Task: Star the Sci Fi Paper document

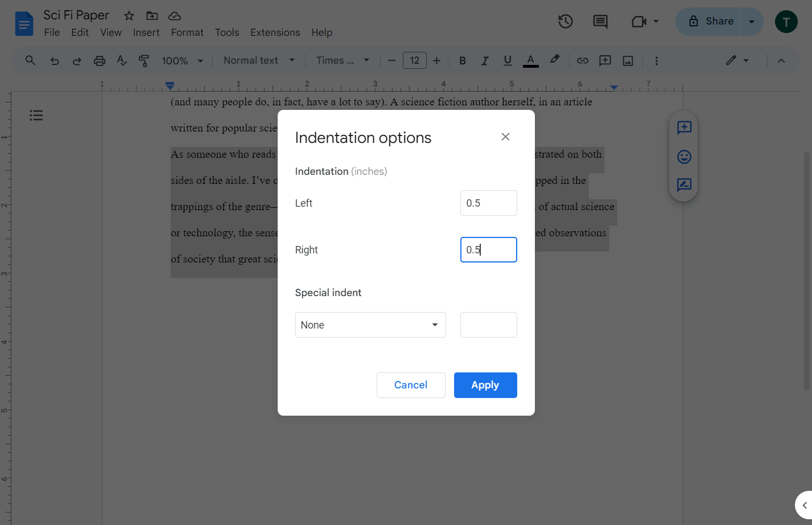Action: tap(129, 16)
